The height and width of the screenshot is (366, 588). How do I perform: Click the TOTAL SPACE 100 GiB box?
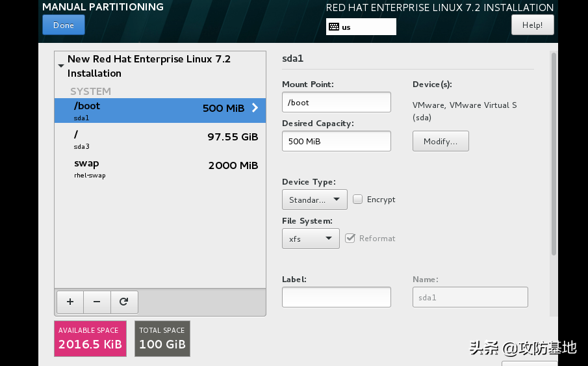point(162,339)
